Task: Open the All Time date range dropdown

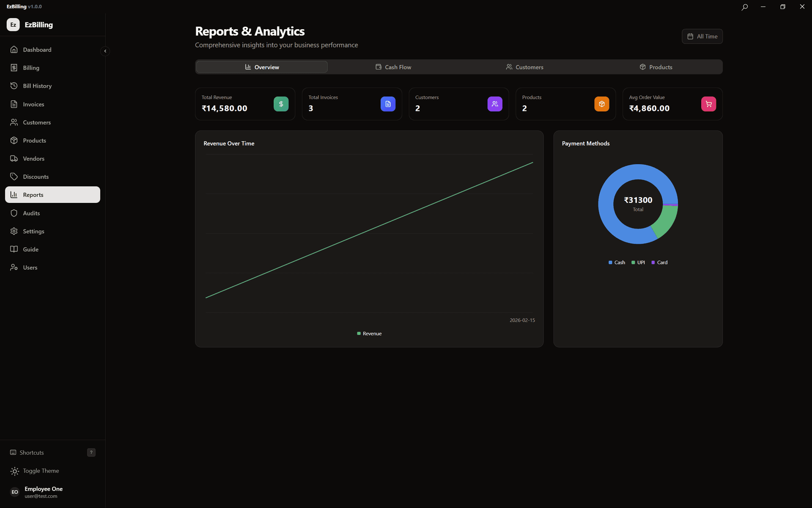Action: (702, 36)
